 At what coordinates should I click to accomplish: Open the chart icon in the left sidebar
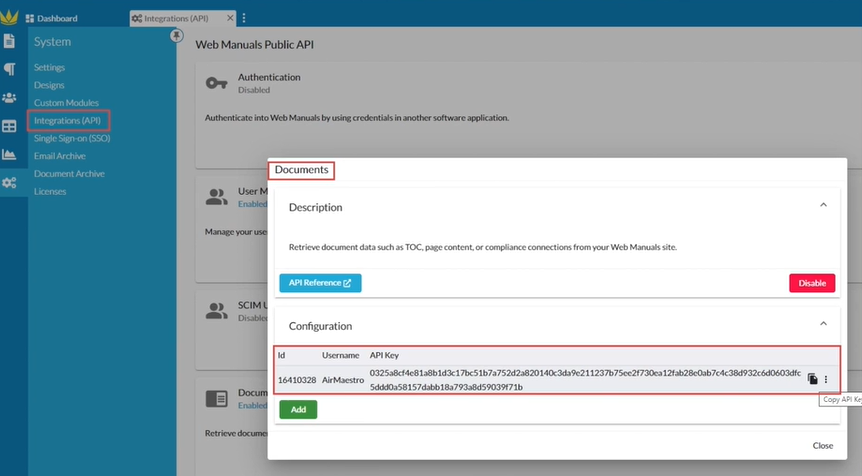pyautogui.click(x=9, y=154)
